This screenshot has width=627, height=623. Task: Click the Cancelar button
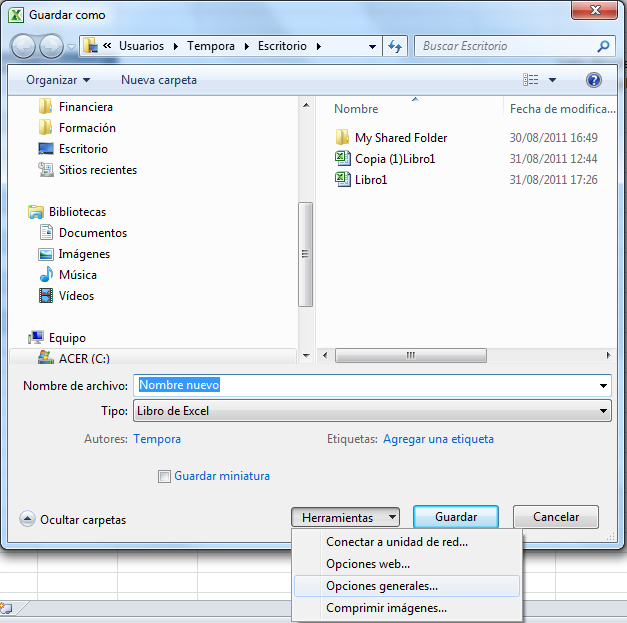tap(556, 517)
